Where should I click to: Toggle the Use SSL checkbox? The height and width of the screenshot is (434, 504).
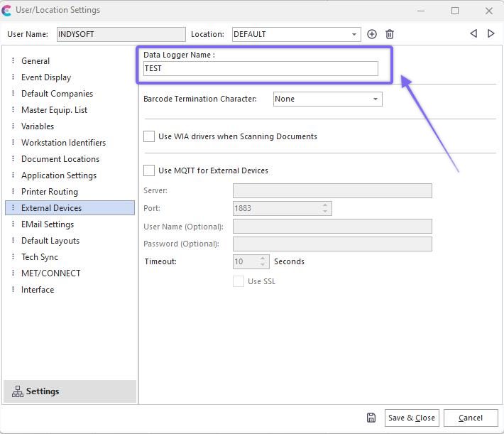point(239,281)
